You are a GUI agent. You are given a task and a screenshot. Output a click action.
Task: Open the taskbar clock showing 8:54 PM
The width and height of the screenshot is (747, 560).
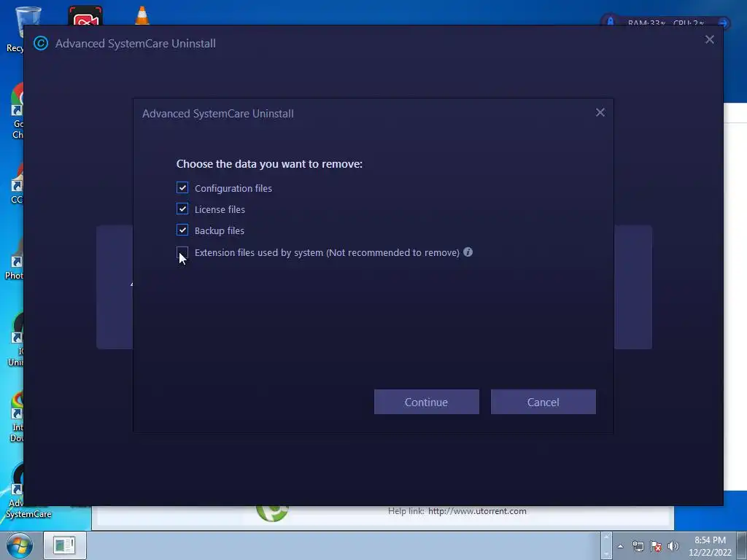point(710,546)
